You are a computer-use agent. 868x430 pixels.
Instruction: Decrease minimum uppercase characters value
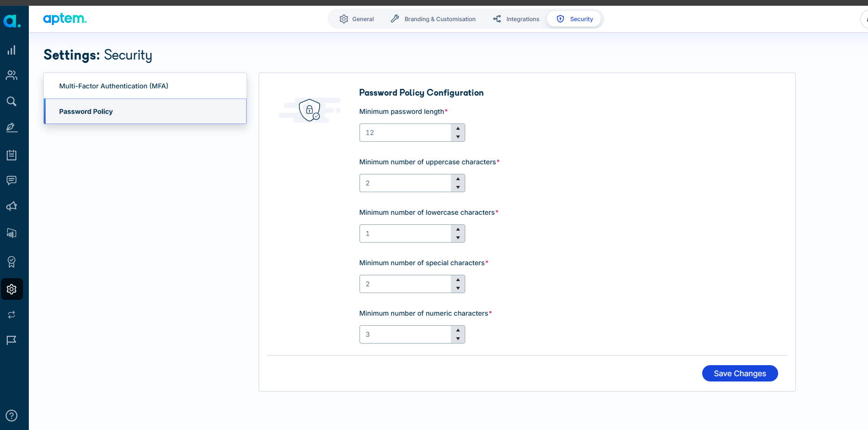458,187
